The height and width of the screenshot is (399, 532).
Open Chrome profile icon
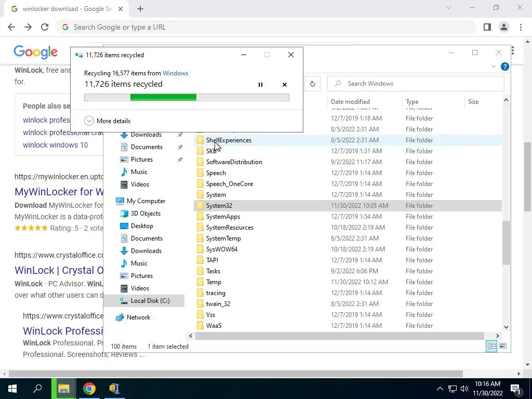pos(504,27)
